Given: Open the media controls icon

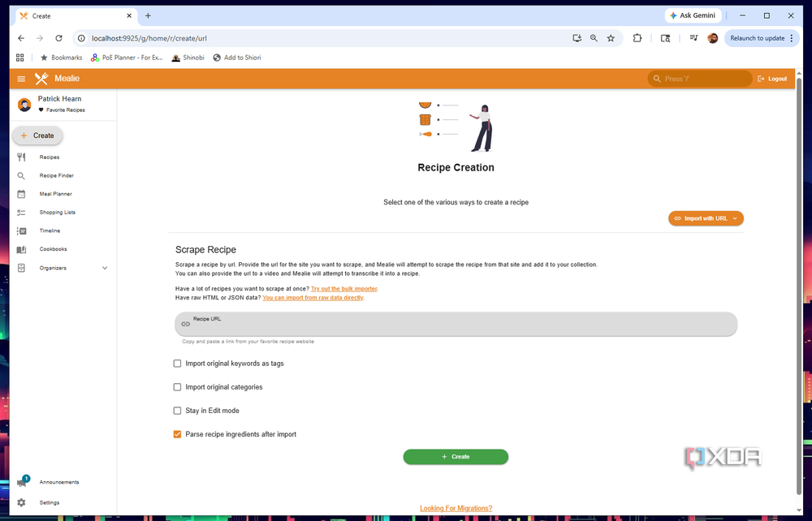Looking at the screenshot, I should click(x=694, y=38).
